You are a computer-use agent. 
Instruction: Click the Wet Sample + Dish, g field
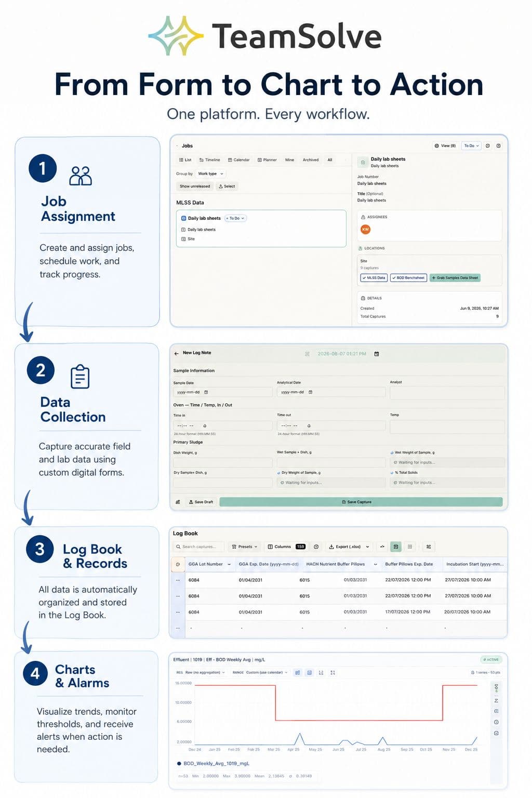coord(331,462)
